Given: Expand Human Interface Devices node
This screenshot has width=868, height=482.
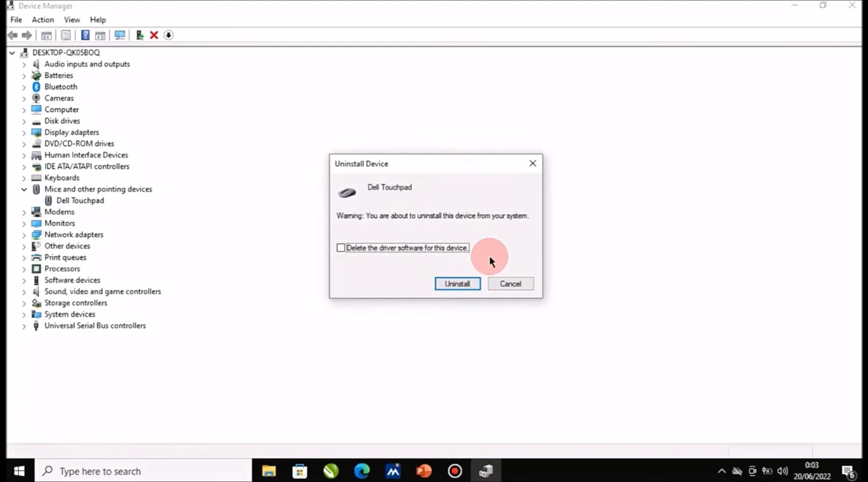Looking at the screenshot, I should [x=24, y=155].
